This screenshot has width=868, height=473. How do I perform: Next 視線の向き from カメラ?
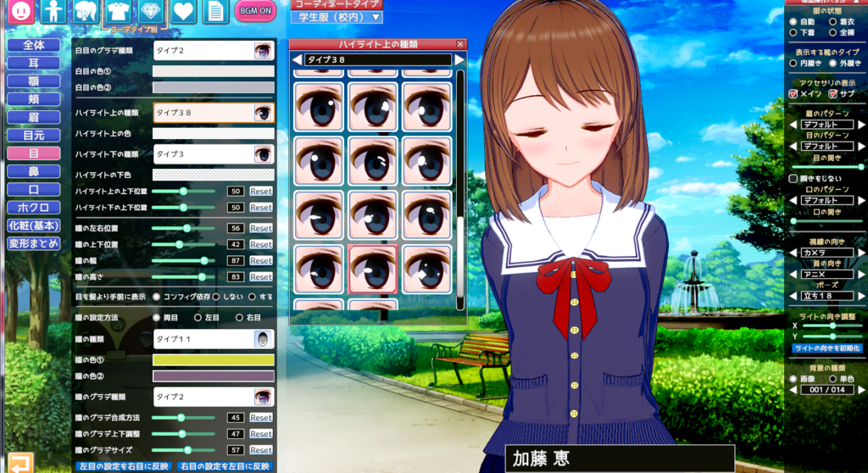pos(861,253)
